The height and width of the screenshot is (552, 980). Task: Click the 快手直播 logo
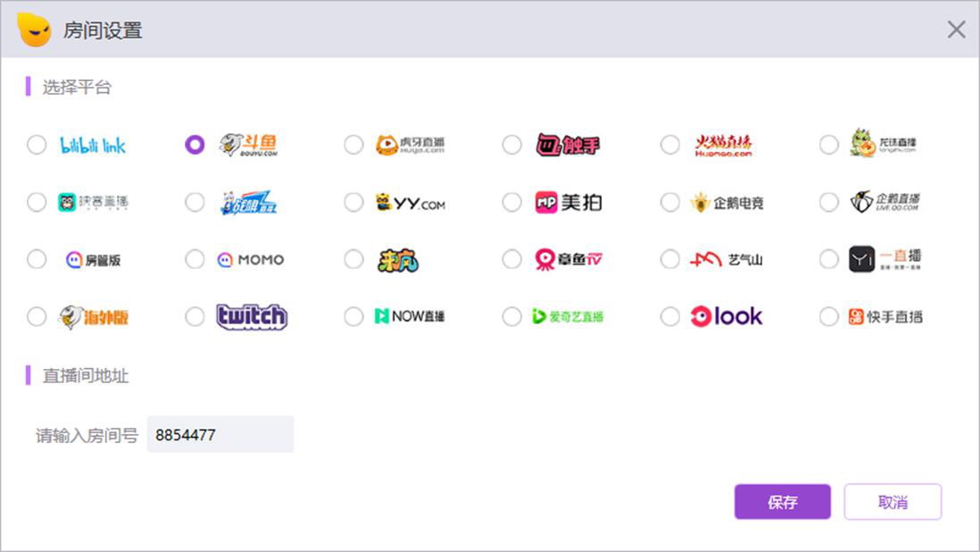coord(885,316)
